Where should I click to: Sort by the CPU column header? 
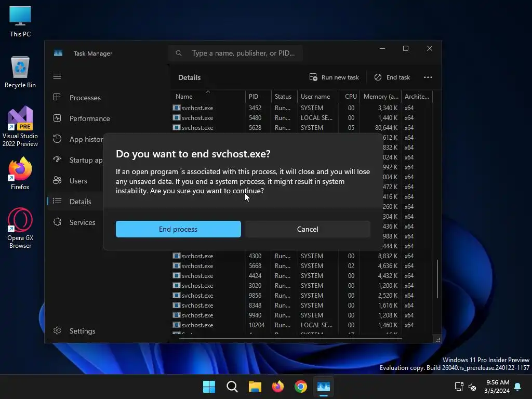click(x=350, y=96)
